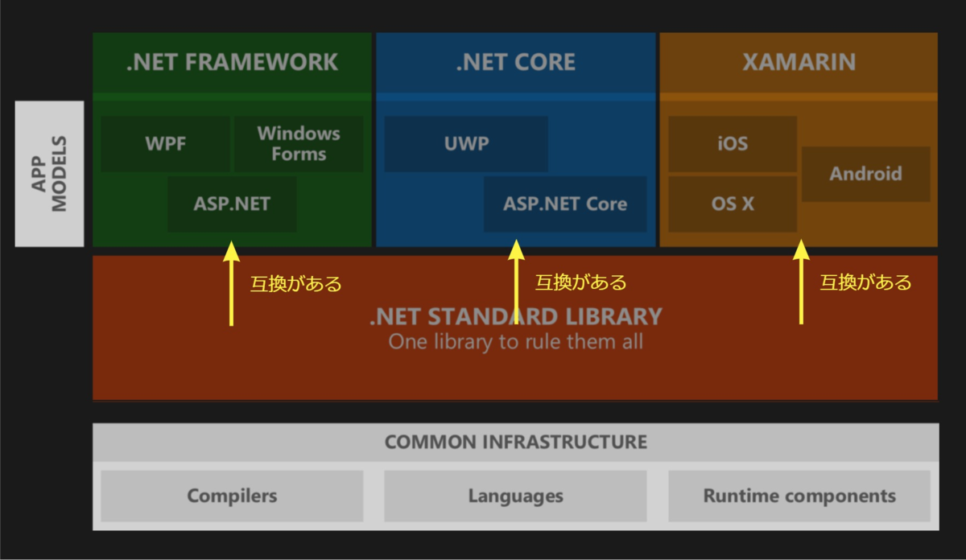Screen dimensions: 966x560
Task: Click the Languages box
Action: (x=515, y=496)
